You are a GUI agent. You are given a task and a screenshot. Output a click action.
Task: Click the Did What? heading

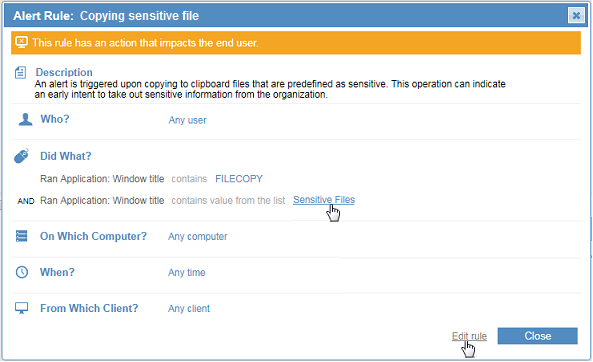point(66,156)
